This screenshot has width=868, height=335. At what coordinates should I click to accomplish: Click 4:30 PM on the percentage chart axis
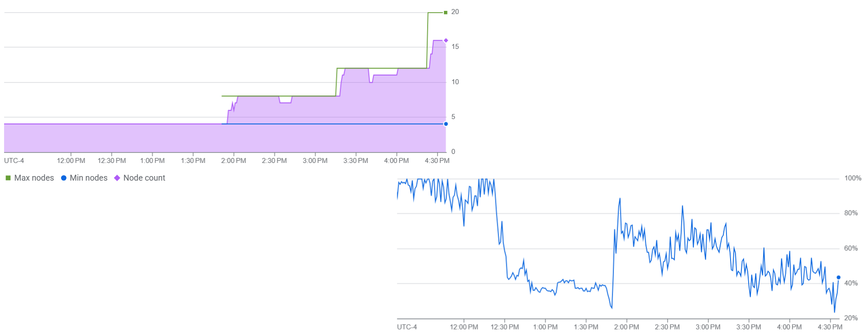click(830, 327)
